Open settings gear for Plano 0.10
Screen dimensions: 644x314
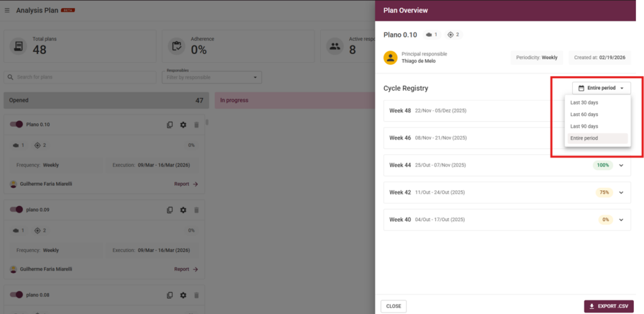[183, 125]
